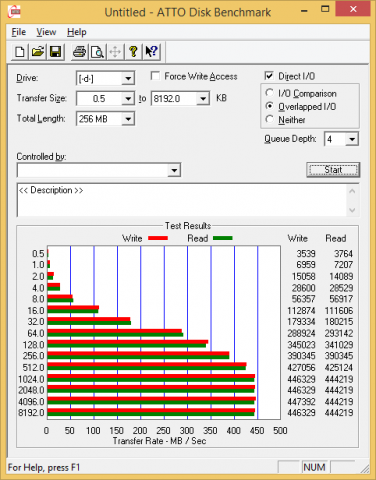Expand the Total Length 256 MB dropdown
Screen dimensions: 376x480
128,119
